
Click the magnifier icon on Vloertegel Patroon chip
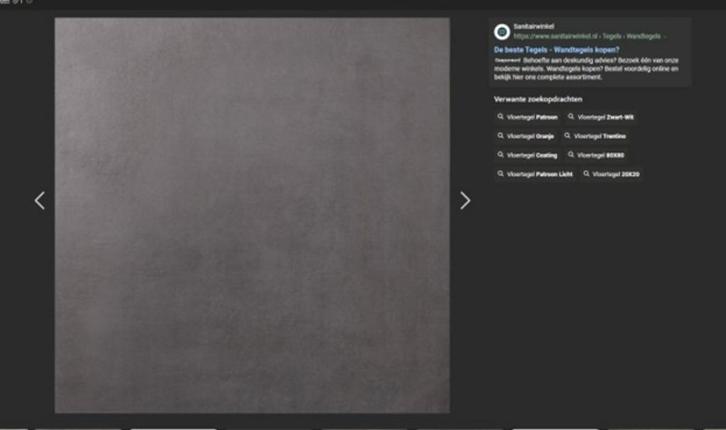[x=501, y=117]
